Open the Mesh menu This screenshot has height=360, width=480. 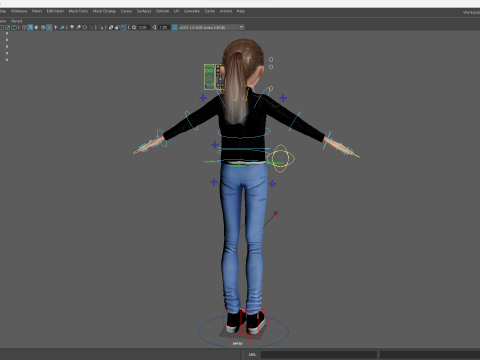point(37,11)
